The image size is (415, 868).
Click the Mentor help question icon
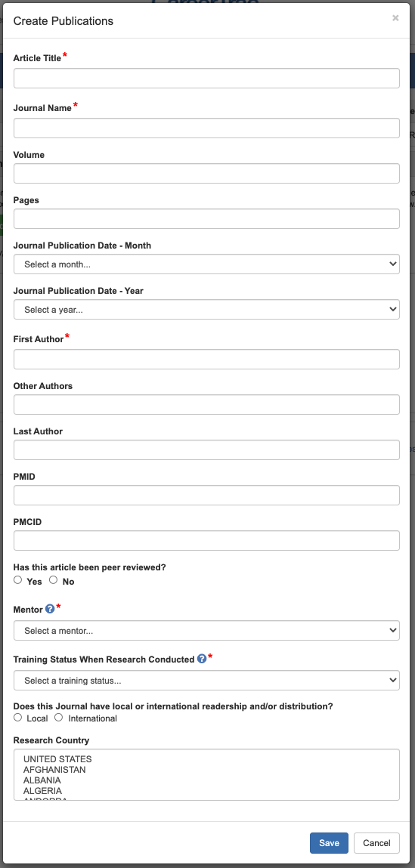(x=50, y=609)
